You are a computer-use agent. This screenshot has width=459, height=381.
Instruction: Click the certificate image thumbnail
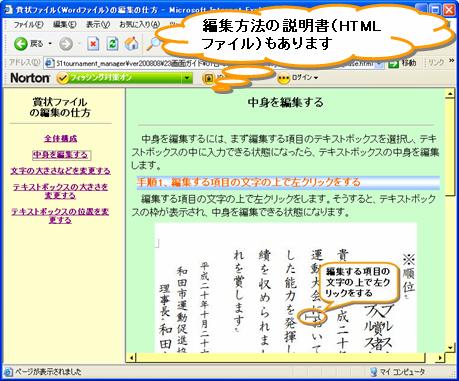coord(286,288)
